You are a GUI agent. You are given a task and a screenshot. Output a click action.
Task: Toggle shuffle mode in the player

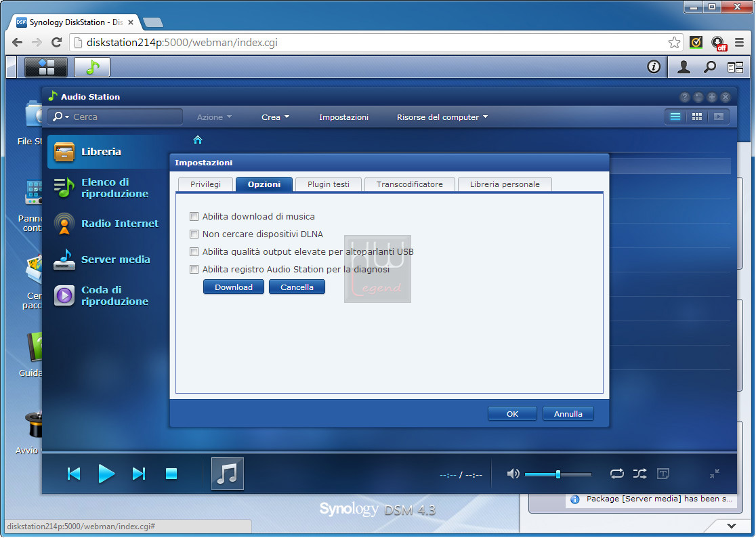coord(639,474)
